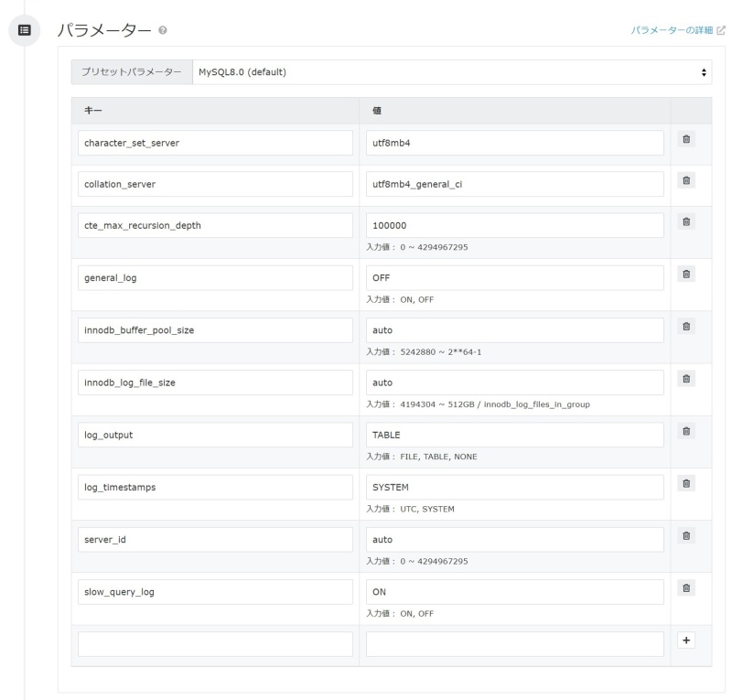
Task: Click the empty key field in last row
Action: [x=215, y=644]
